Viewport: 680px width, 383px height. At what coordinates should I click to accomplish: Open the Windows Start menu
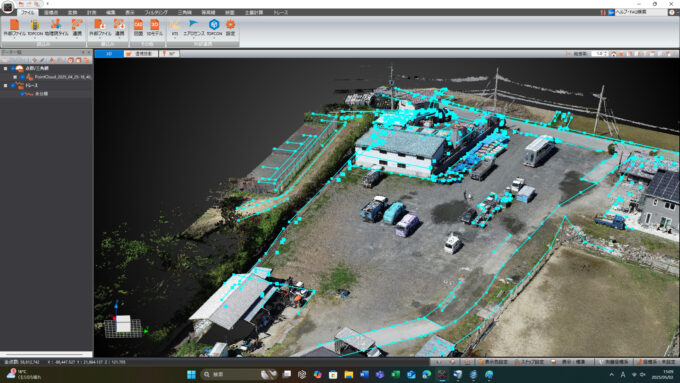(191, 374)
